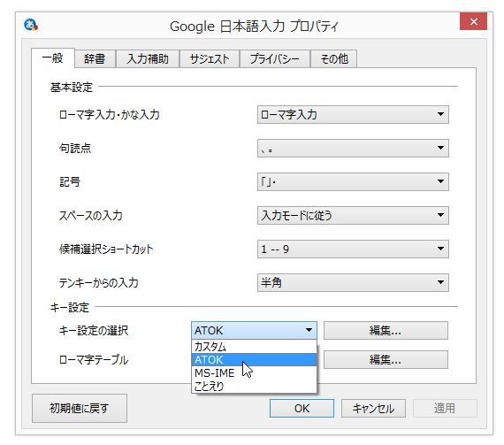The width and height of the screenshot is (504, 445).
Task: Expand the ローマ字入力・かな入力 dropdown
Action: (353, 114)
